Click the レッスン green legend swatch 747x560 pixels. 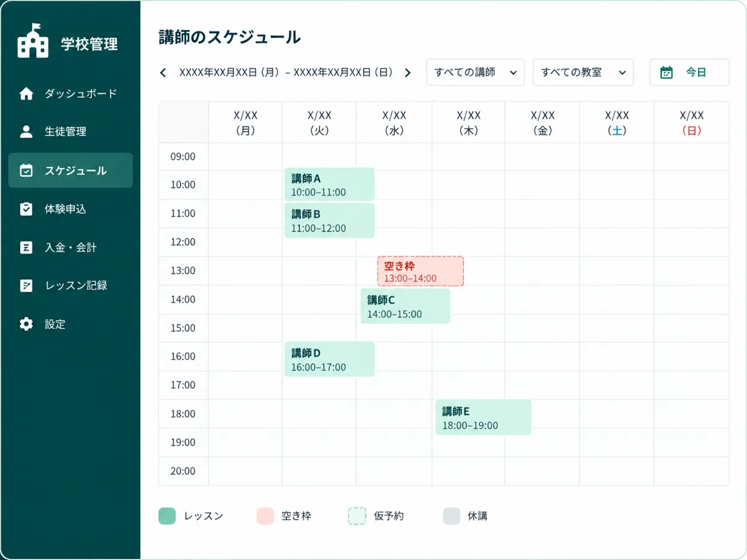point(167,516)
